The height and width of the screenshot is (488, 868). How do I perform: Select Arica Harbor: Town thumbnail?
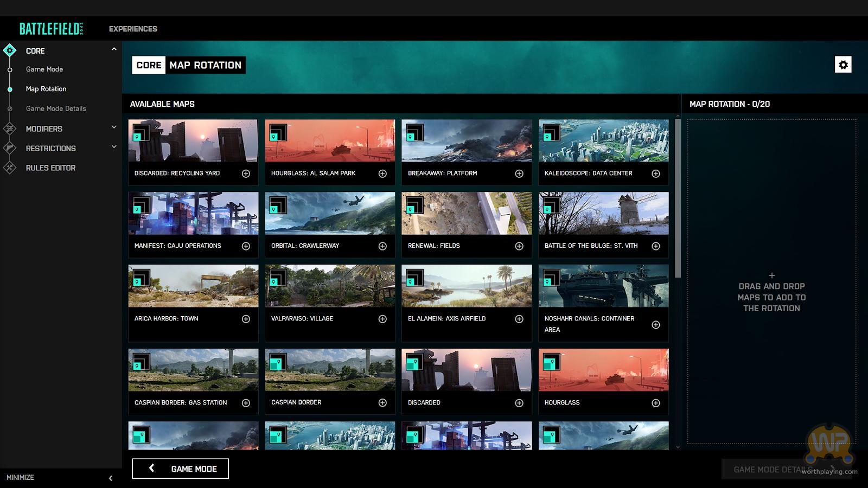[x=193, y=286]
